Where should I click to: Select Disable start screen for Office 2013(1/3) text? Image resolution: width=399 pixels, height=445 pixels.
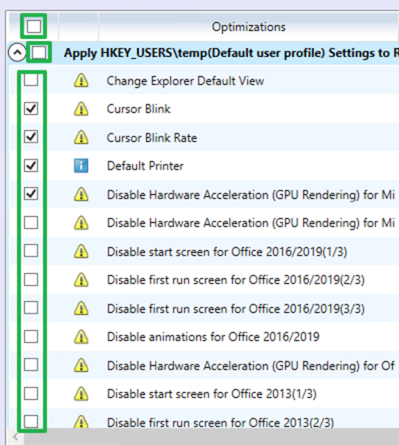[212, 394]
